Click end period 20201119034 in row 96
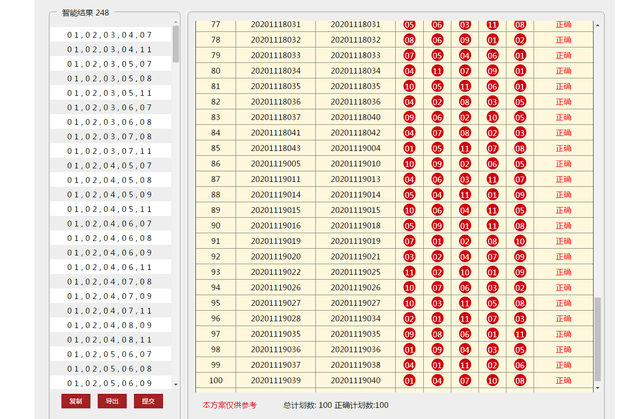 pyautogui.click(x=356, y=319)
